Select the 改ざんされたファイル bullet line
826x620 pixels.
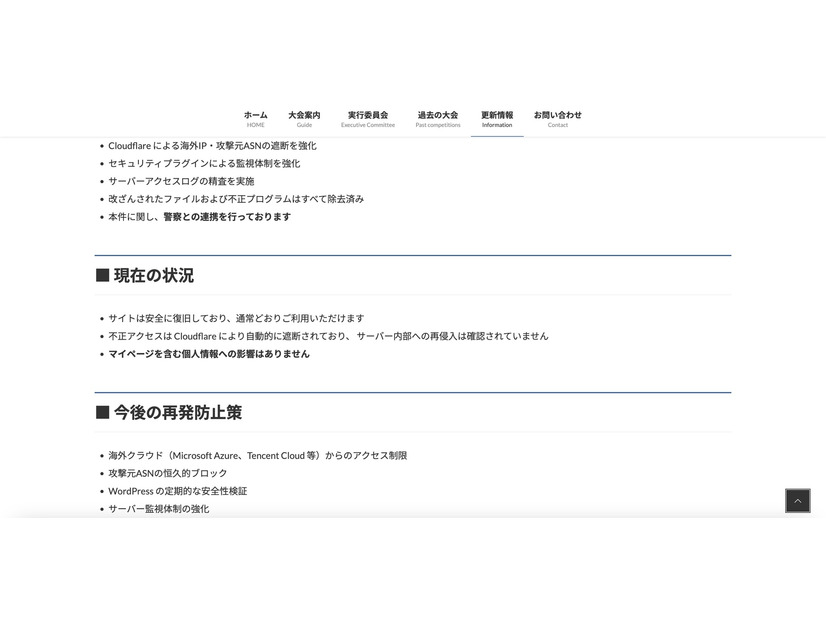point(236,199)
